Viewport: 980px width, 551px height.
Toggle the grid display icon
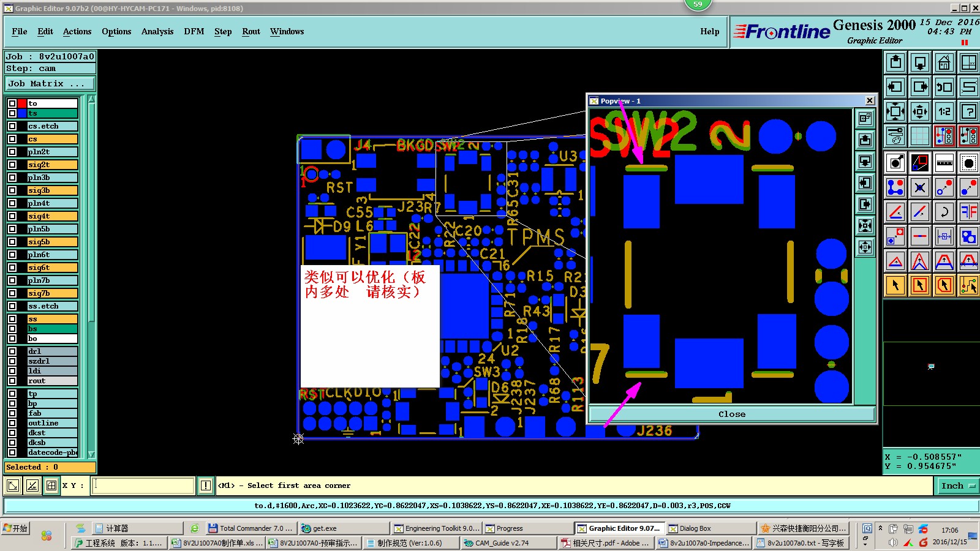tap(920, 136)
